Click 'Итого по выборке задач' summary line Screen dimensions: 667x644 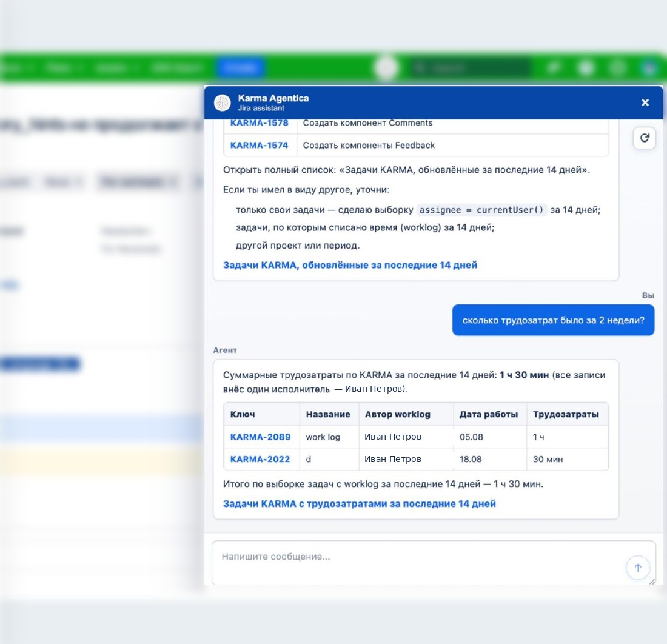click(x=383, y=484)
